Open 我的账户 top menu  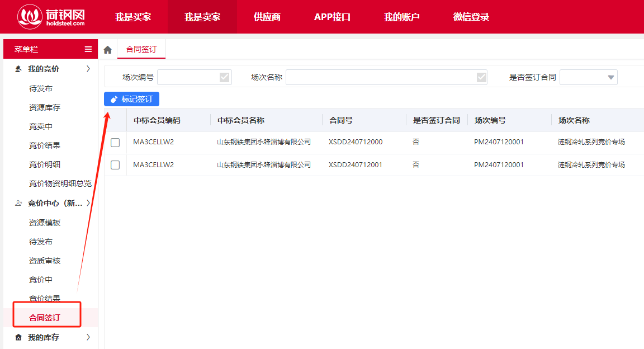402,17
